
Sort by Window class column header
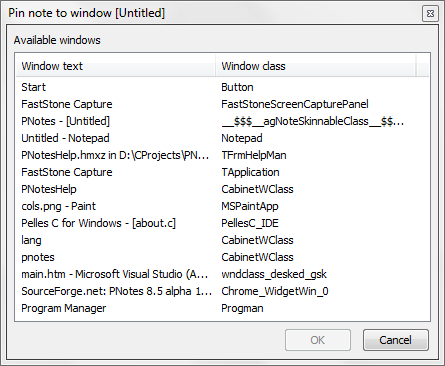(316, 66)
